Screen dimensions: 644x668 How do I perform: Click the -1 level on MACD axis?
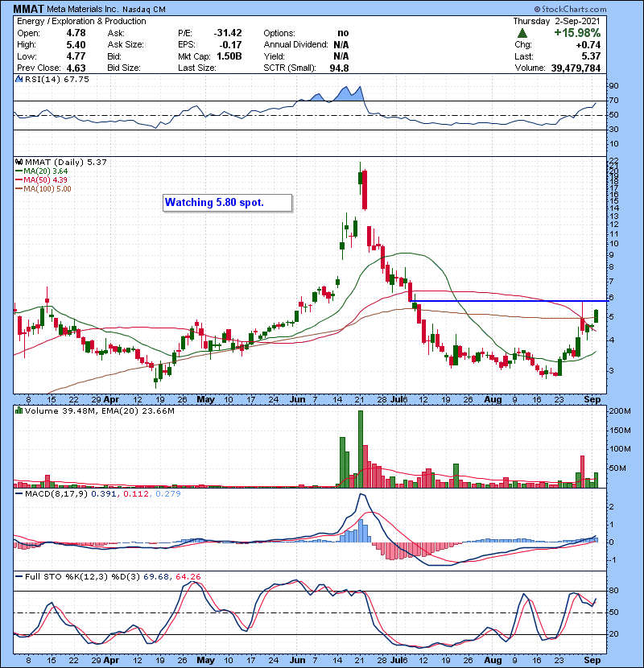[x=612, y=560]
